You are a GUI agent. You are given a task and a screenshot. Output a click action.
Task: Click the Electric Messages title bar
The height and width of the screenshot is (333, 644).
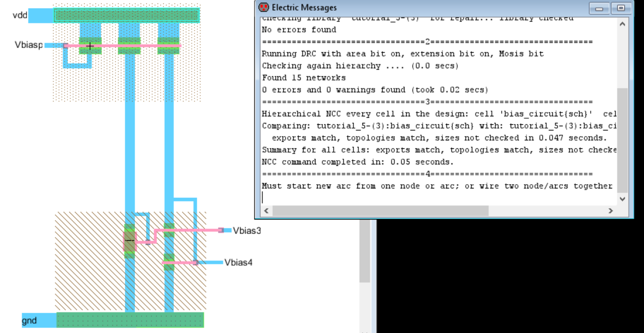click(x=424, y=8)
